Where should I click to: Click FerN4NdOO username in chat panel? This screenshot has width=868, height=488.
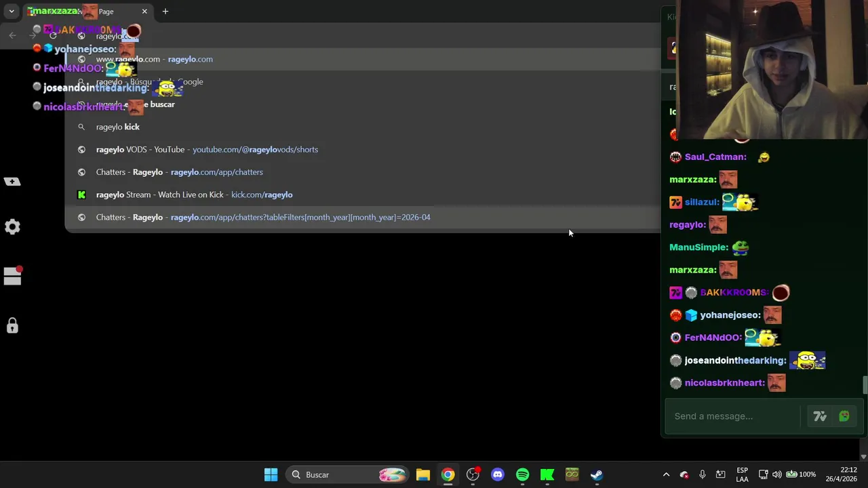[713, 338]
